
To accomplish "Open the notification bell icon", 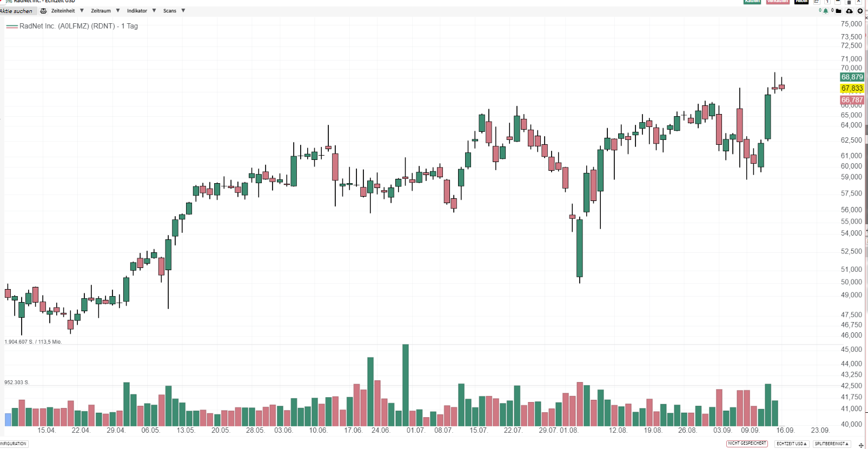I will pos(826,11).
